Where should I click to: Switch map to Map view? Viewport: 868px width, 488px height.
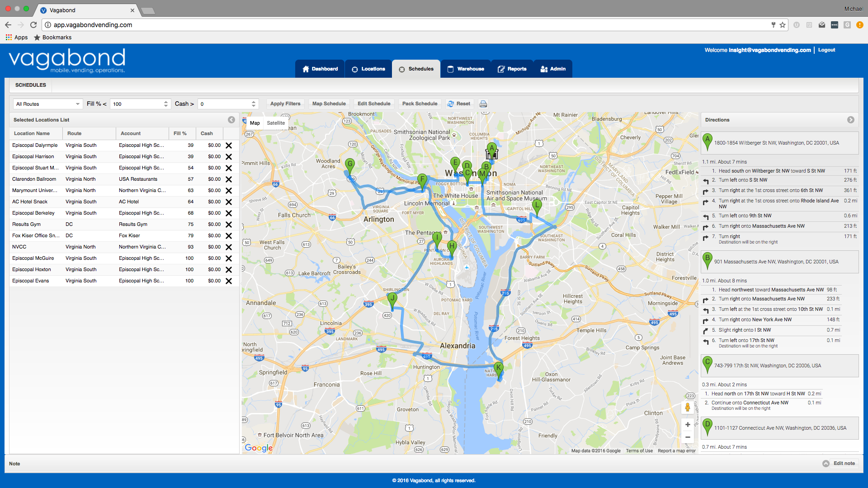click(255, 123)
